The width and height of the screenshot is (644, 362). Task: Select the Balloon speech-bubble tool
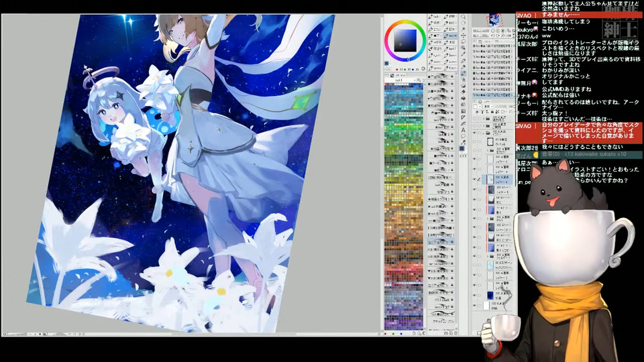[x=464, y=136]
